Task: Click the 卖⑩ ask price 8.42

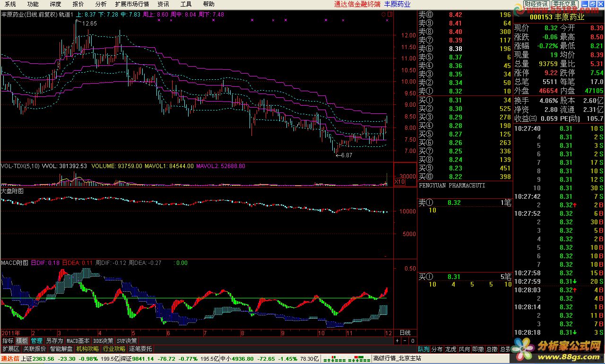Action: [x=456, y=15]
